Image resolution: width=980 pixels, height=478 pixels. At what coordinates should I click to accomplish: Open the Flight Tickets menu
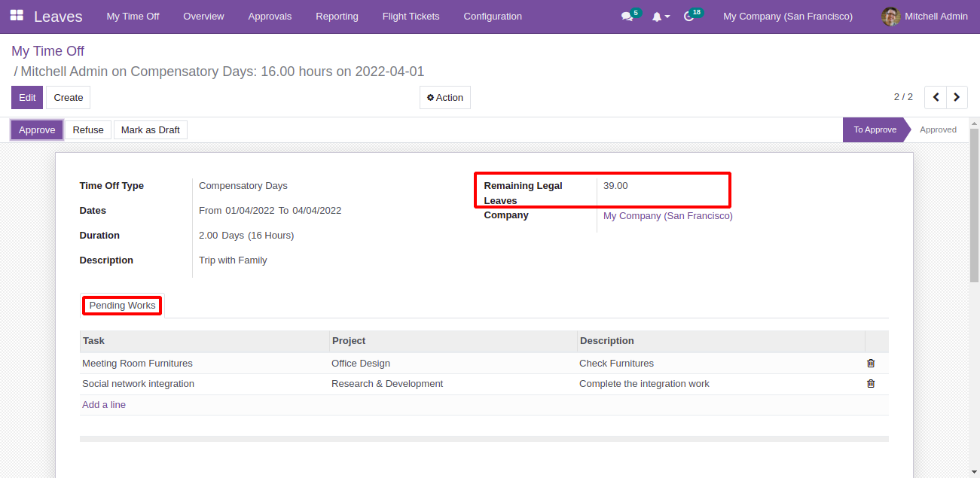[x=411, y=17]
